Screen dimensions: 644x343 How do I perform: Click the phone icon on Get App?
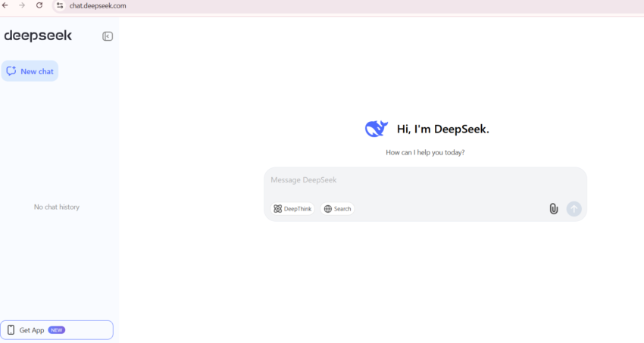click(x=11, y=330)
